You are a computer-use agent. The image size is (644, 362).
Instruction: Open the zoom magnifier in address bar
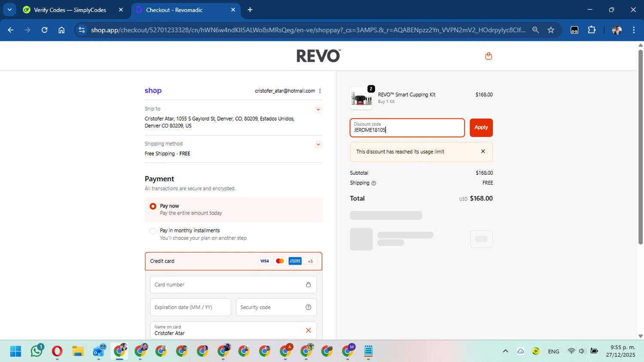[x=535, y=30]
